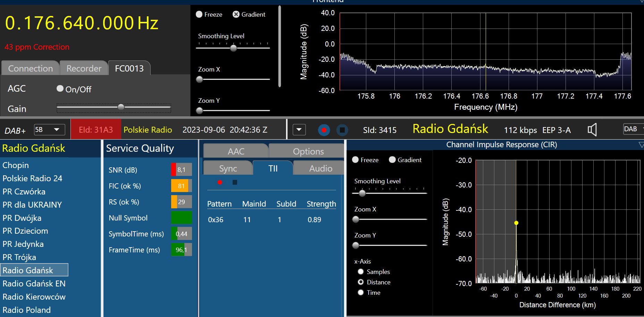Select PR Trójka from the station list
644x317 pixels.
(x=19, y=257)
